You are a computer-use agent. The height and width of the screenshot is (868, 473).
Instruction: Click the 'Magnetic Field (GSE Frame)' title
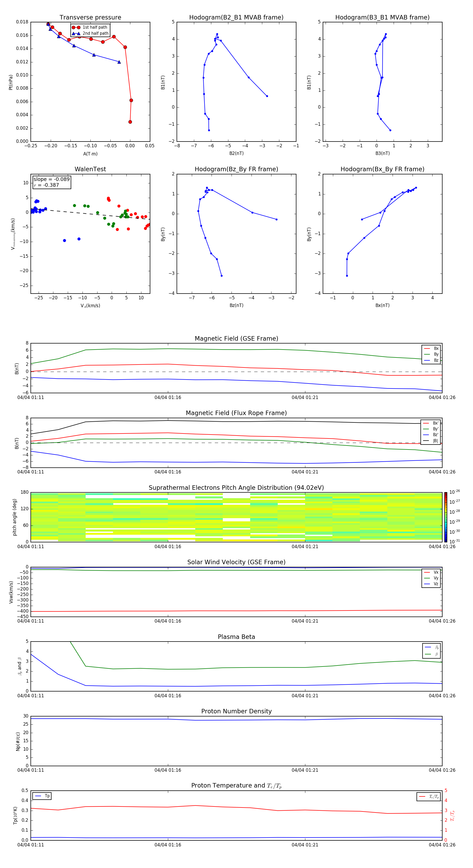pyautogui.click(x=236, y=339)
